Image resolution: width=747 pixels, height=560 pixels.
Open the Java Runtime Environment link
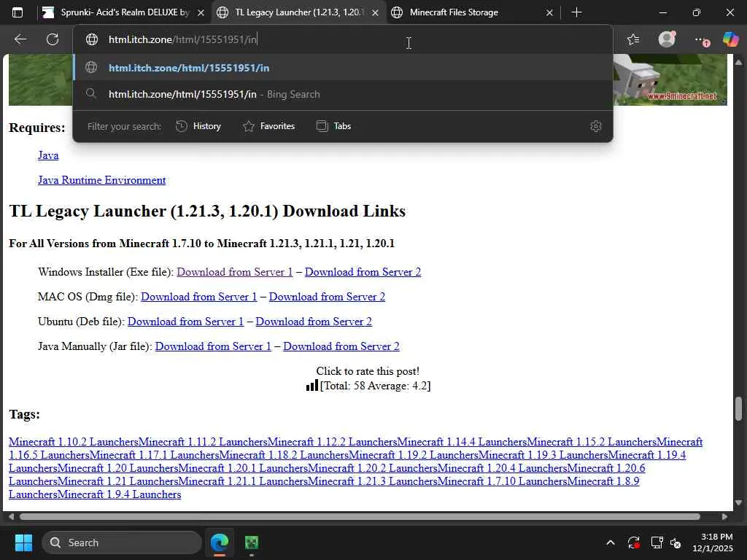pos(102,180)
